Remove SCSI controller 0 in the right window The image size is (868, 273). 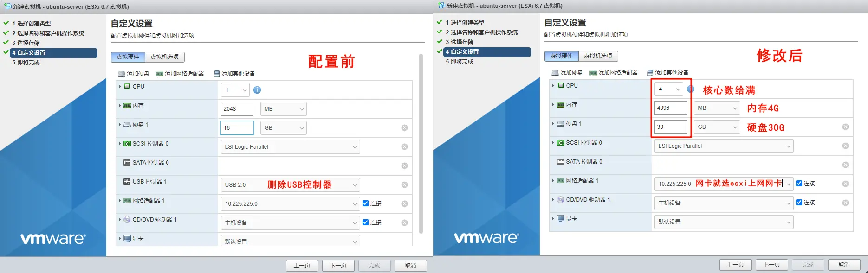point(846,146)
